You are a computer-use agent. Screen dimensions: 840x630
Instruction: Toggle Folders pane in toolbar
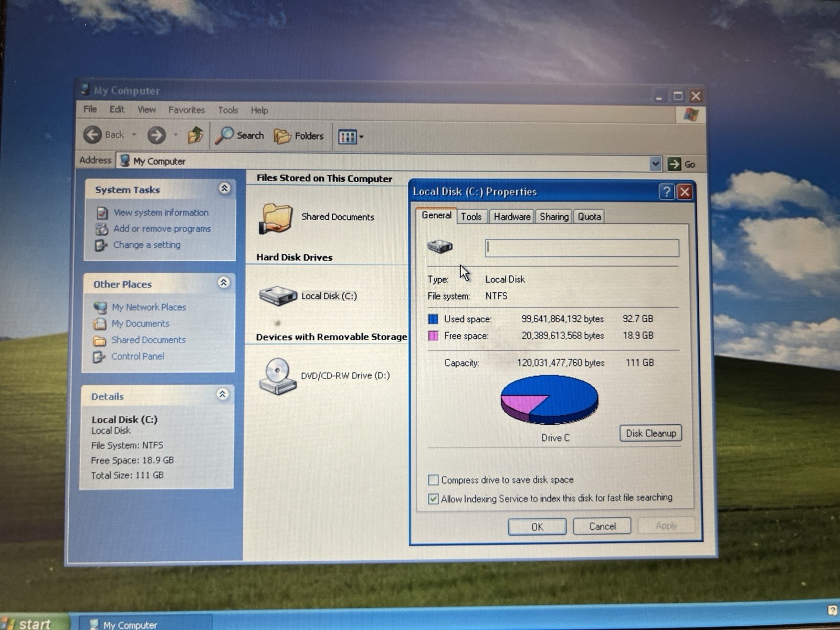[x=299, y=136]
